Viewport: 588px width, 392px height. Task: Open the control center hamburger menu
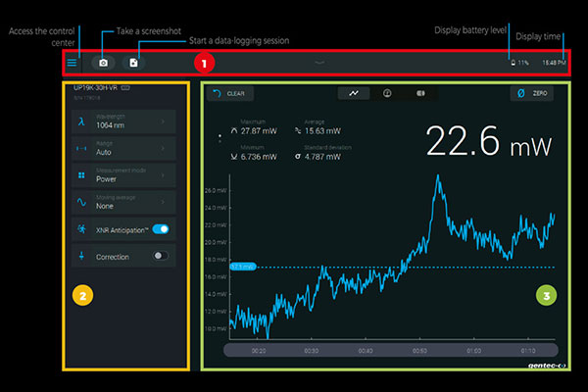(72, 63)
